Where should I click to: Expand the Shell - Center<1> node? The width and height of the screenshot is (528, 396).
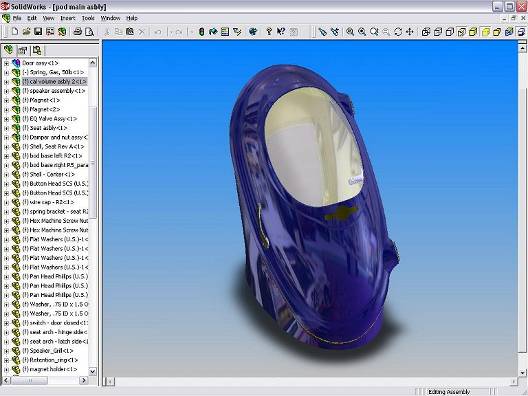coord(6,174)
